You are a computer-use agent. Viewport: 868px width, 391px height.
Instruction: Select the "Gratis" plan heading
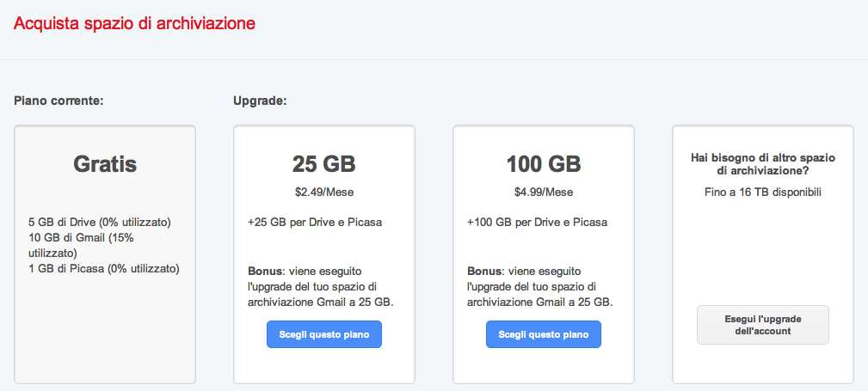point(105,163)
